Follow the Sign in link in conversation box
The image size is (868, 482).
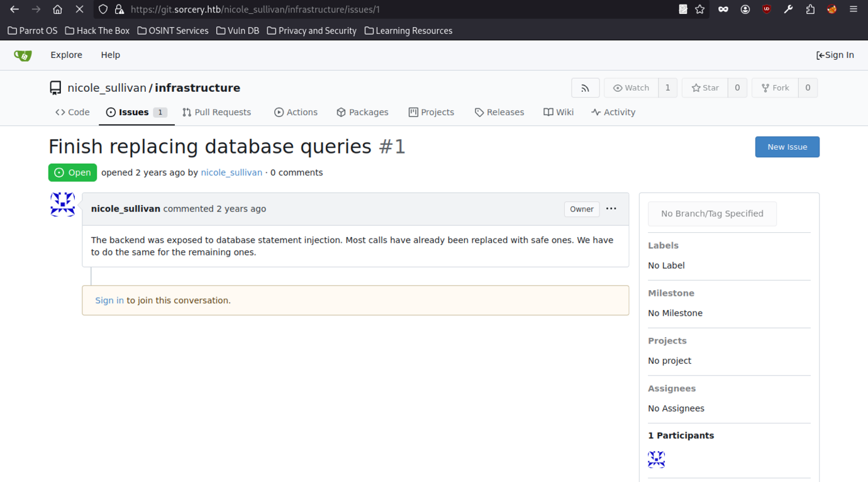click(x=109, y=301)
